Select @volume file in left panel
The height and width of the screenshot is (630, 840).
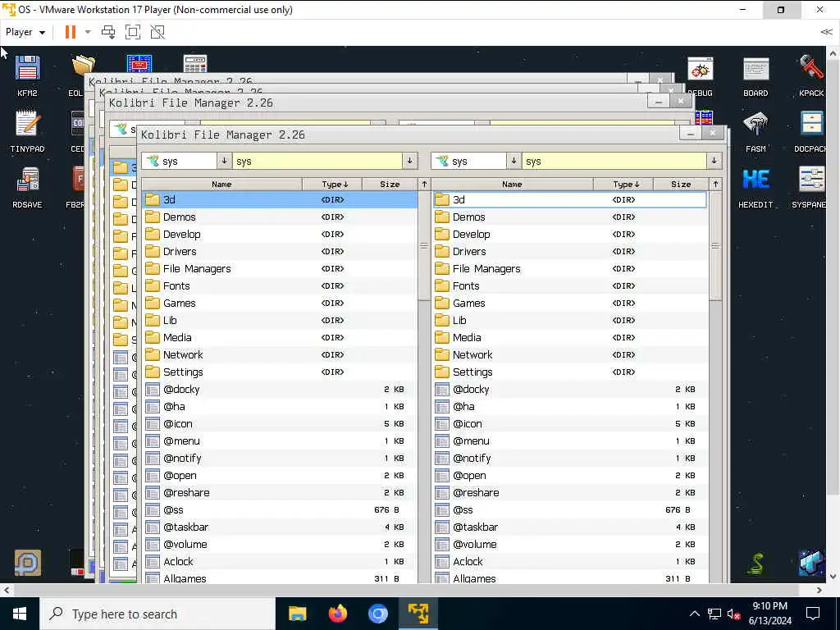[280, 545]
